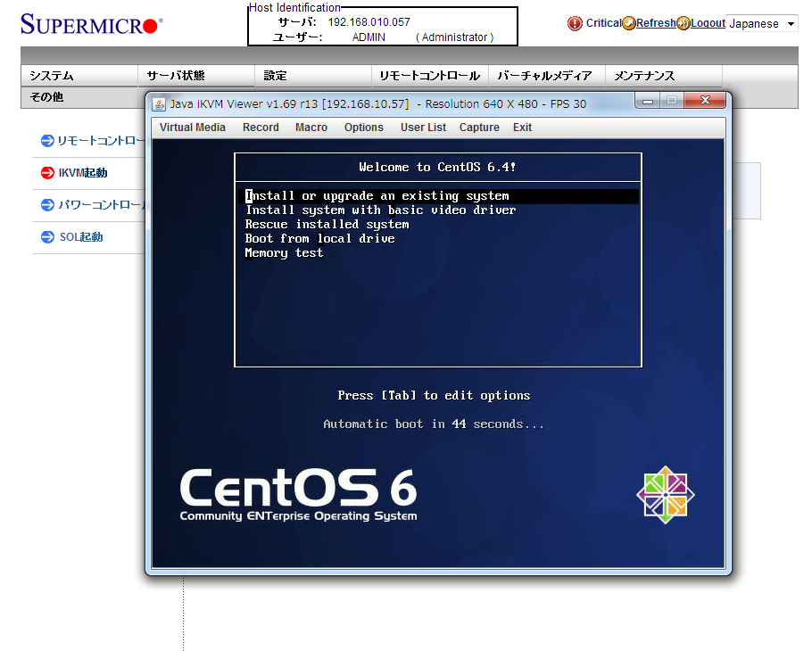Select 'Install system with basic video driver'

[381, 210]
